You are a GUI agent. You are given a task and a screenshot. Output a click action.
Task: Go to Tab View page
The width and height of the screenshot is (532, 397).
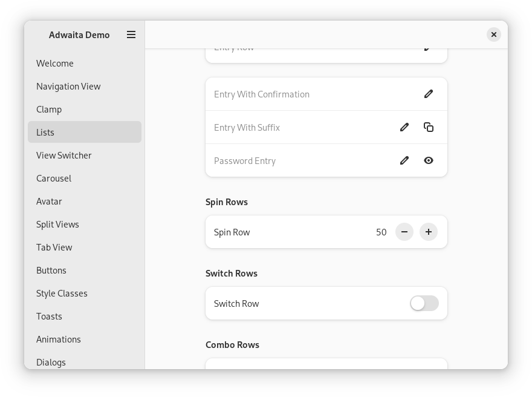click(85, 248)
